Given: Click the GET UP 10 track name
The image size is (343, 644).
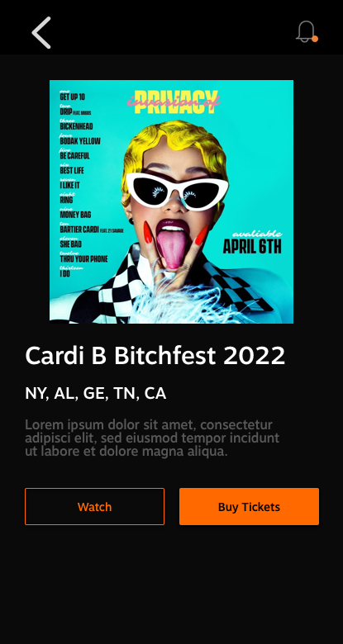Looking at the screenshot, I should pyautogui.click(x=72, y=97).
